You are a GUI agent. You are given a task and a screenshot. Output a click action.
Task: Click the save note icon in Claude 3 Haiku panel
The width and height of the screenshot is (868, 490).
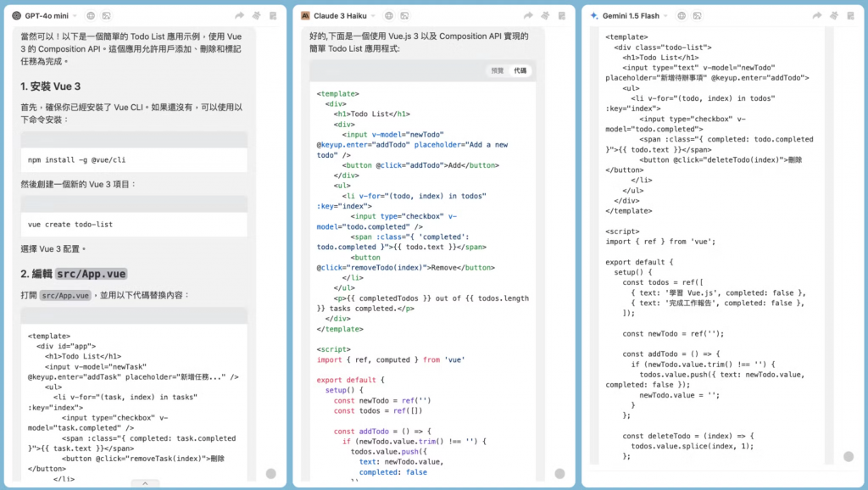562,15
